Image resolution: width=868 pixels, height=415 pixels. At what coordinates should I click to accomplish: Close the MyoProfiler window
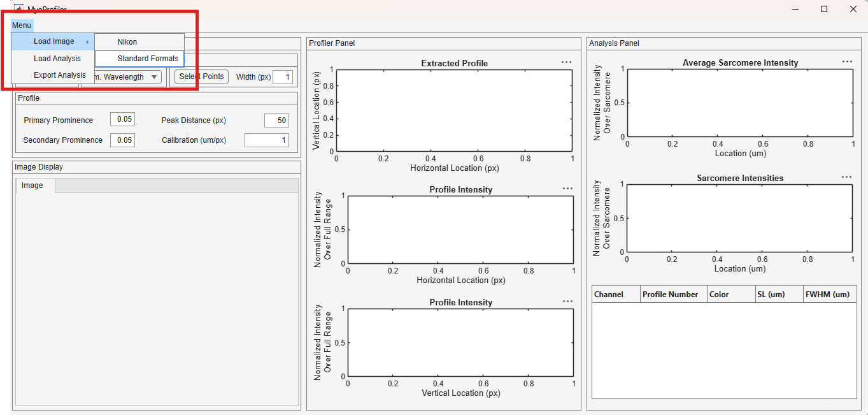pyautogui.click(x=853, y=9)
